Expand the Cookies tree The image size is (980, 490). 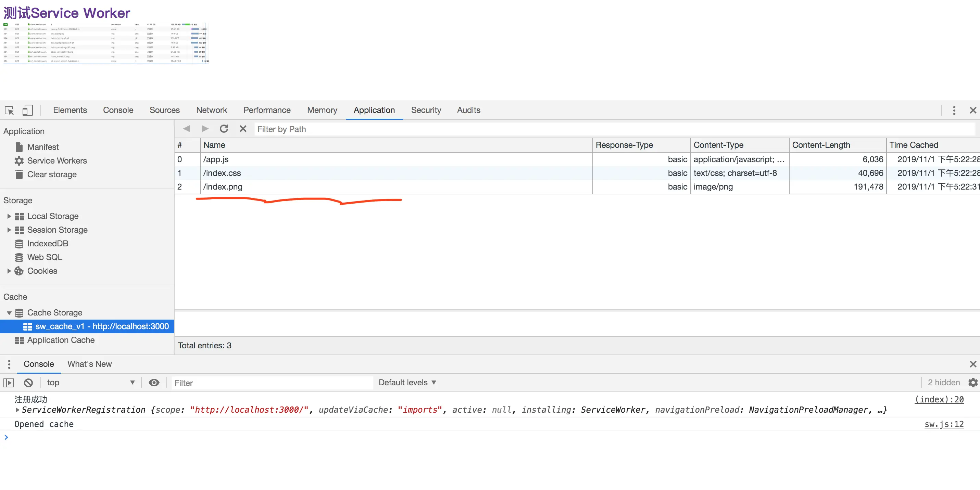[x=9, y=271]
